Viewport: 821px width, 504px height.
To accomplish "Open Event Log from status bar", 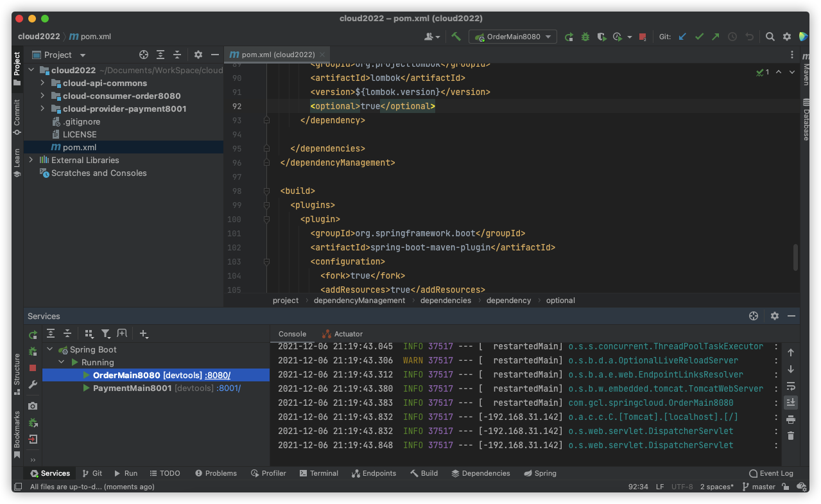I will 771,473.
